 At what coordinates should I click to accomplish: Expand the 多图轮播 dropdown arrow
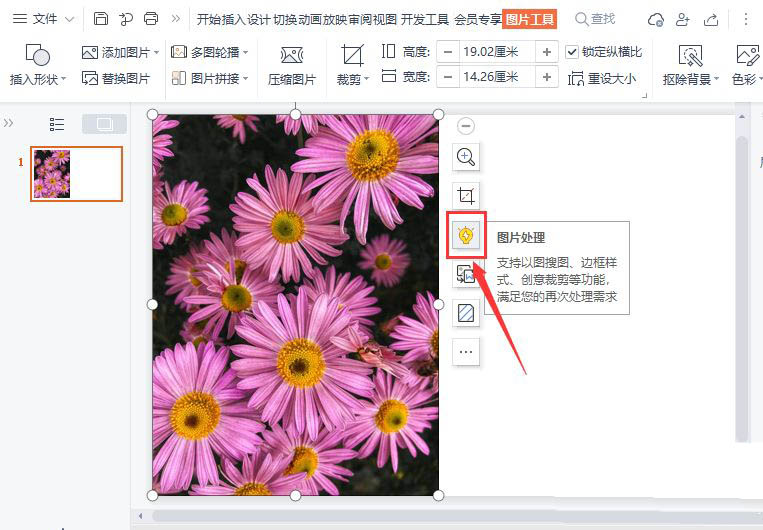coord(245,53)
